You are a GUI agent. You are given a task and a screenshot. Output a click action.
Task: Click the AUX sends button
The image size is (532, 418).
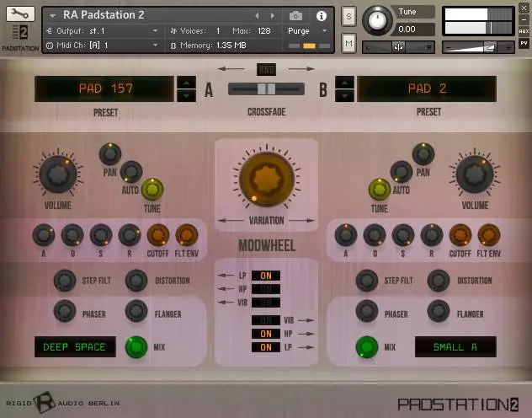click(x=524, y=31)
